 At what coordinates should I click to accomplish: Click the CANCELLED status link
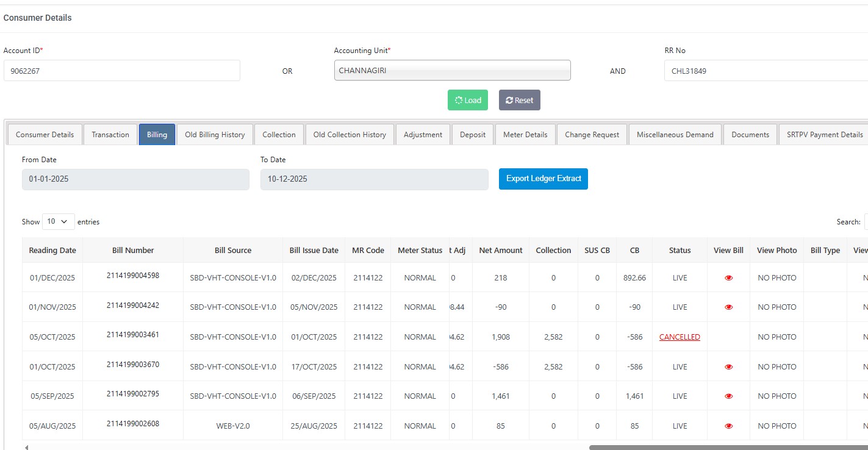[x=680, y=337]
